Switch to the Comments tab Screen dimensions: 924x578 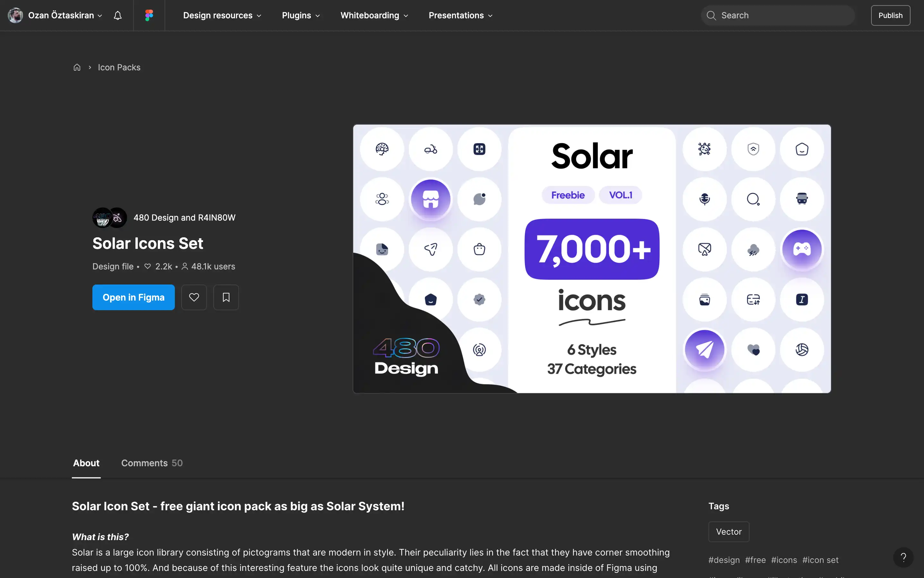152,463
